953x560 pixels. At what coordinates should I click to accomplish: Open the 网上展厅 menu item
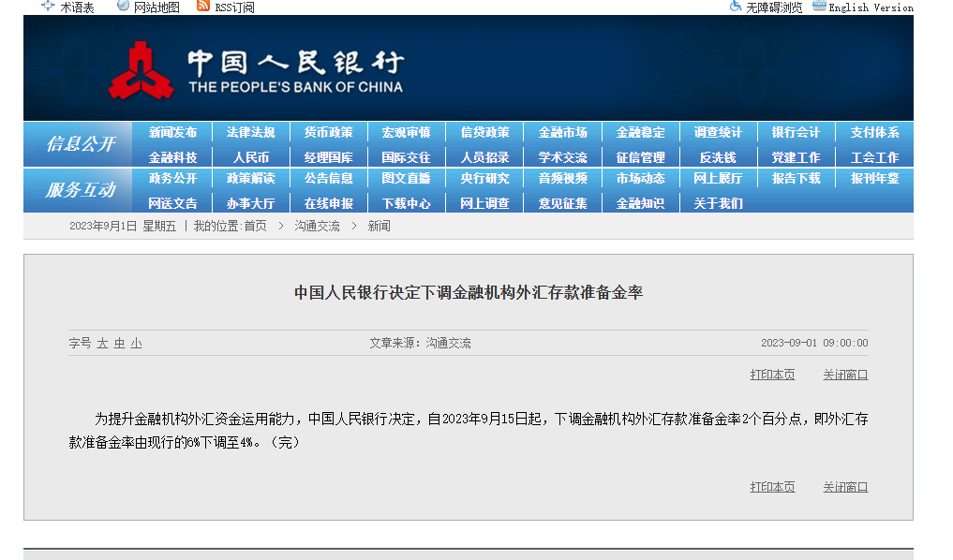719,179
